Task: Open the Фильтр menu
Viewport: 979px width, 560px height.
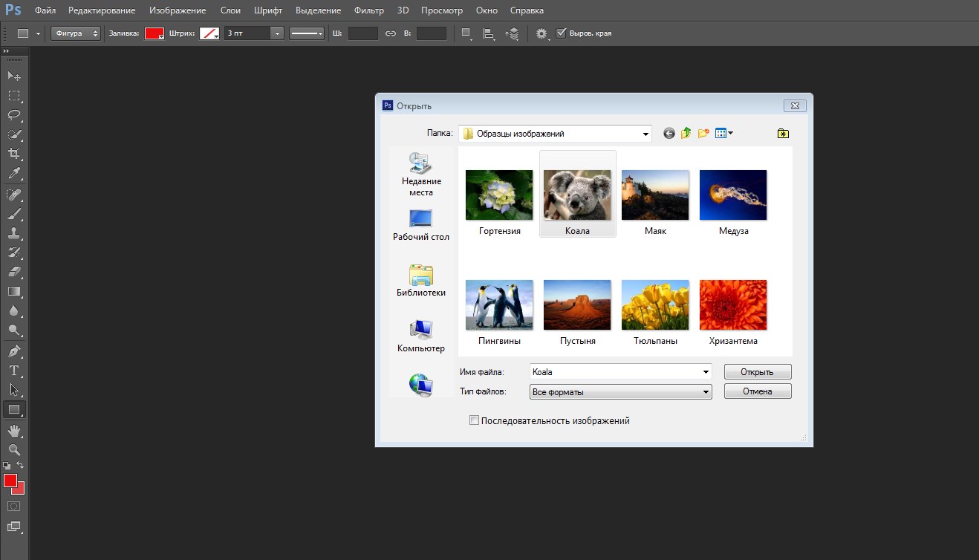Action: [369, 10]
